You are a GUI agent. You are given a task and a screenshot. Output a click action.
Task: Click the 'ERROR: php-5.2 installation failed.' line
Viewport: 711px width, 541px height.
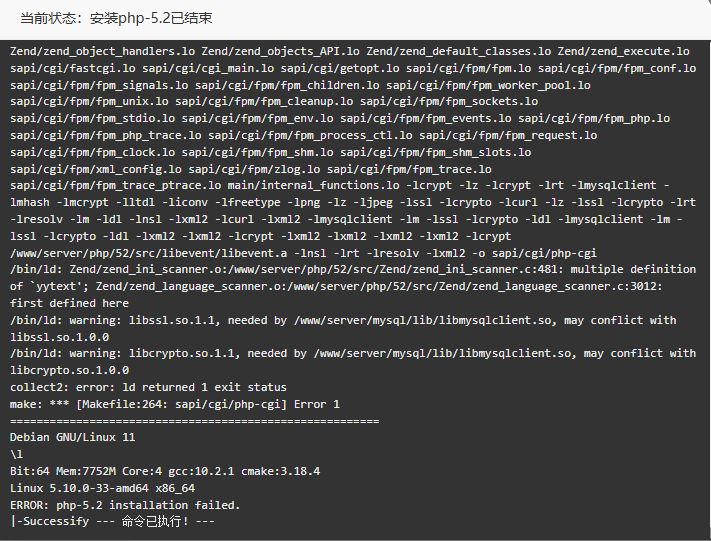(125, 505)
